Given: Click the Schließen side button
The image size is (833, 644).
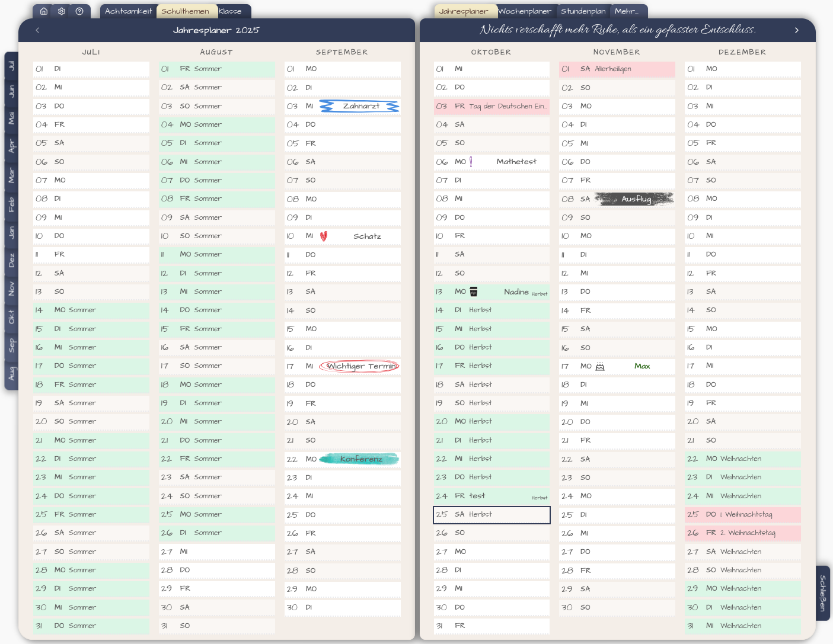Looking at the screenshot, I should pos(823,593).
